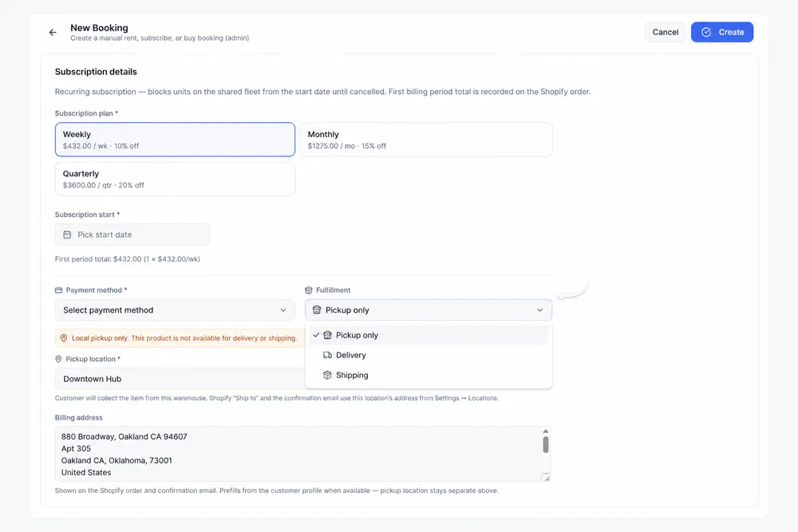798x532 pixels.
Task: Open the Pick start date field
Action: (132, 234)
